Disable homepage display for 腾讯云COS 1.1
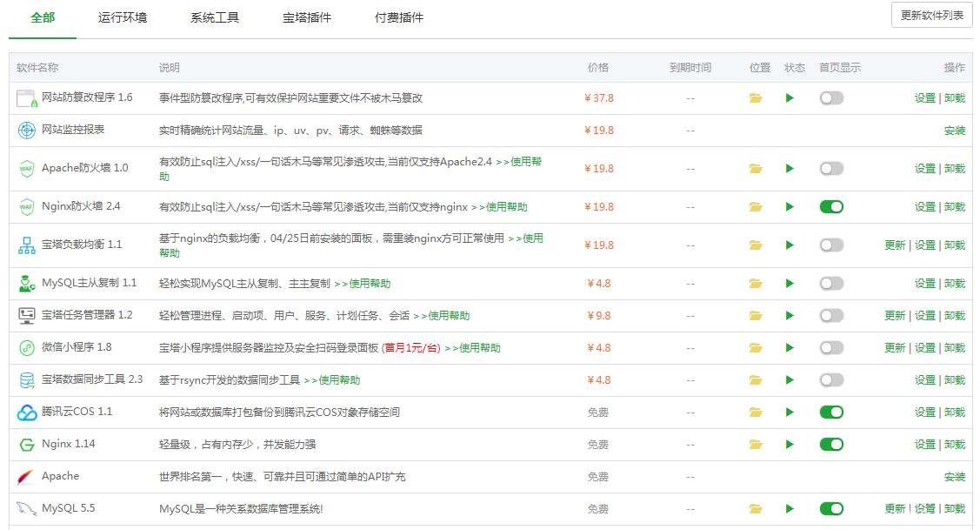 [x=831, y=413]
